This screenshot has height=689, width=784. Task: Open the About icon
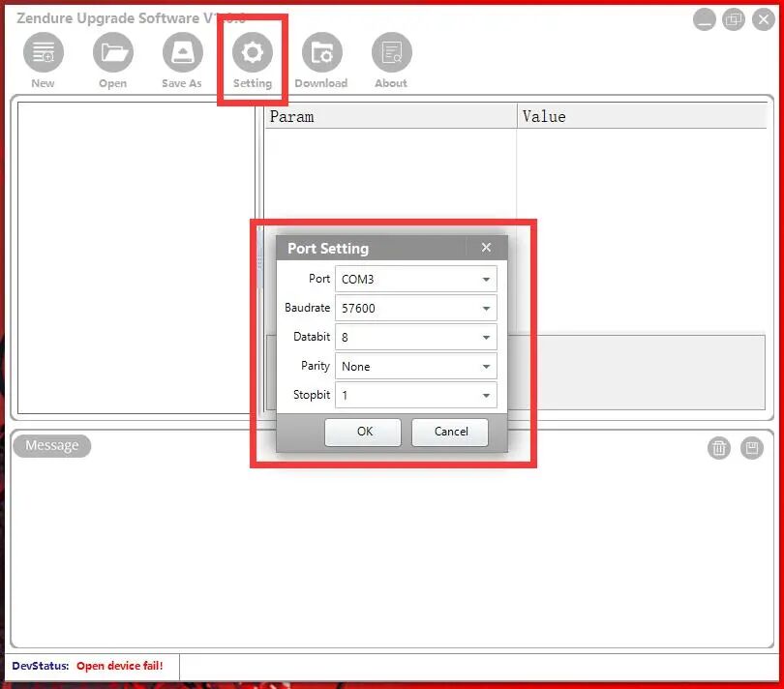point(391,52)
